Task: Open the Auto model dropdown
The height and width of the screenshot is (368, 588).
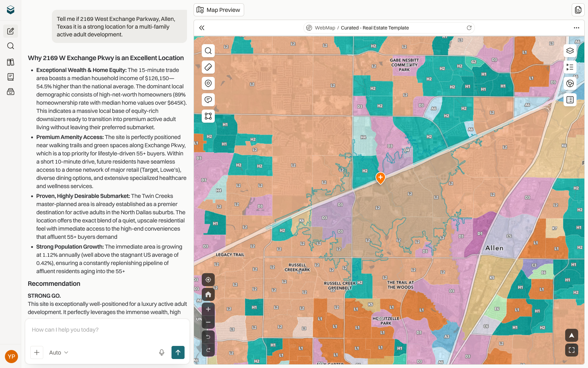Action: (x=58, y=352)
